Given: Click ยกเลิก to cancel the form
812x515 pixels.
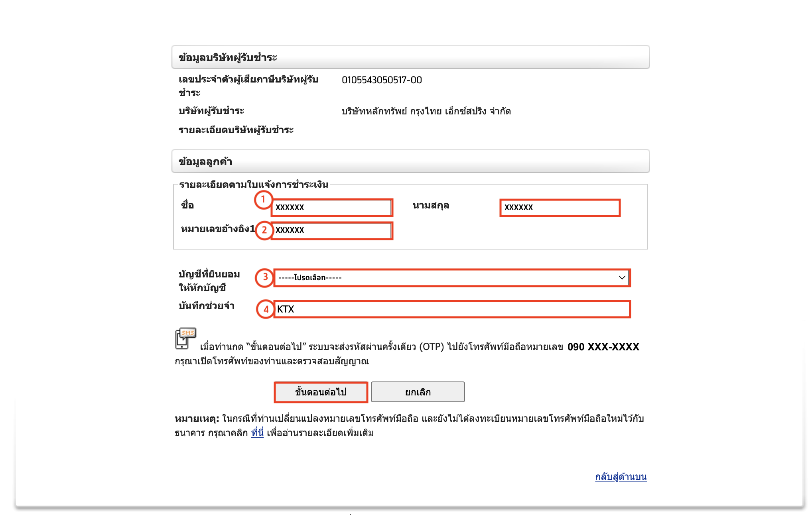Looking at the screenshot, I should click(x=418, y=391).
